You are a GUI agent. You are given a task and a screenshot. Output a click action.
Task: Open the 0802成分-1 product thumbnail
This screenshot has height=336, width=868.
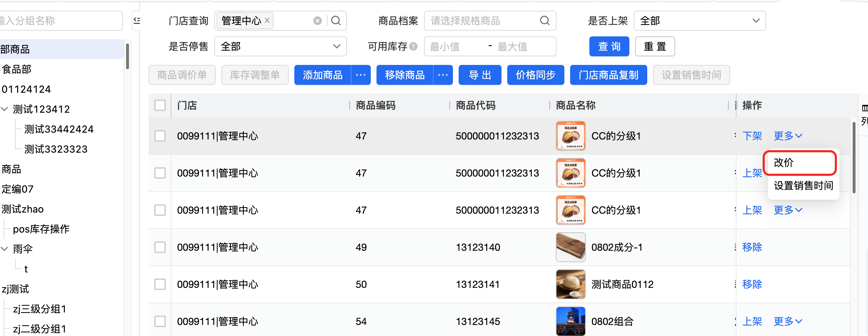pos(570,247)
